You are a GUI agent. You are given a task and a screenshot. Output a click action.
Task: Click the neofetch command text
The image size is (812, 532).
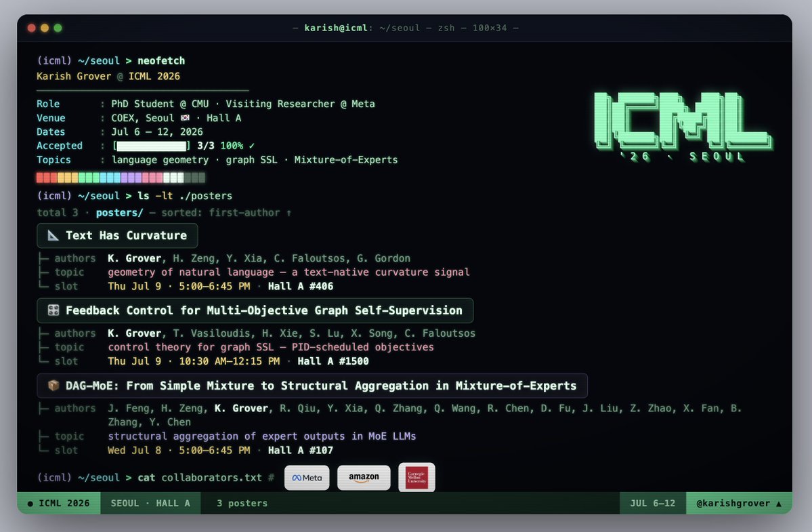pos(161,61)
